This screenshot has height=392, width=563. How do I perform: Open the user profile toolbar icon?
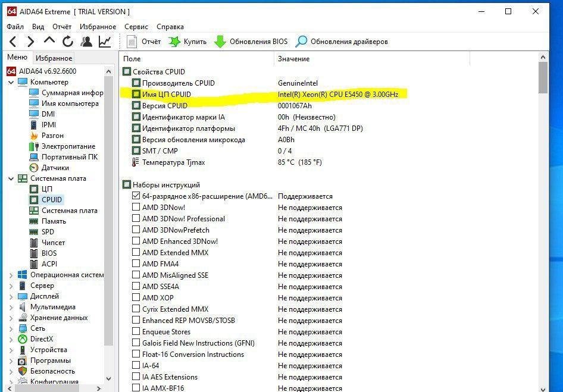click(x=86, y=42)
